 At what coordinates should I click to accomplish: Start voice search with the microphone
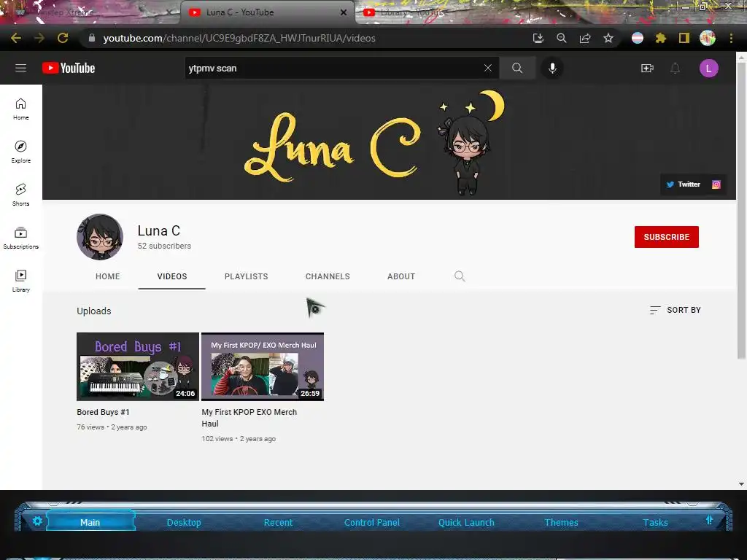coord(552,68)
